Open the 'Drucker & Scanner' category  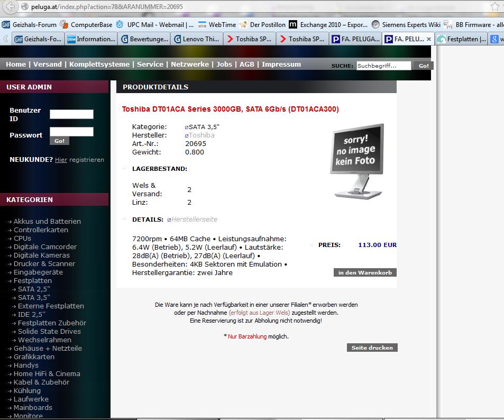(44, 264)
